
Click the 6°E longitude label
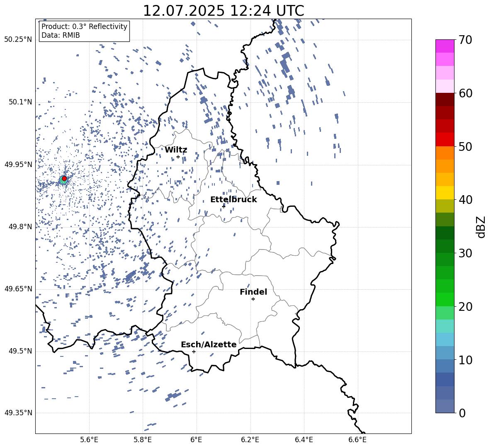196,440
